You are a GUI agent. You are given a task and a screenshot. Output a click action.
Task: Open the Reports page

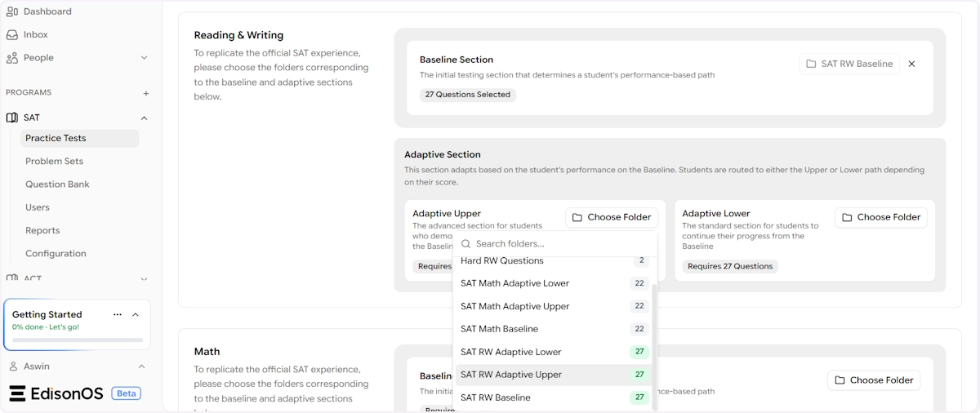[x=42, y=230]
